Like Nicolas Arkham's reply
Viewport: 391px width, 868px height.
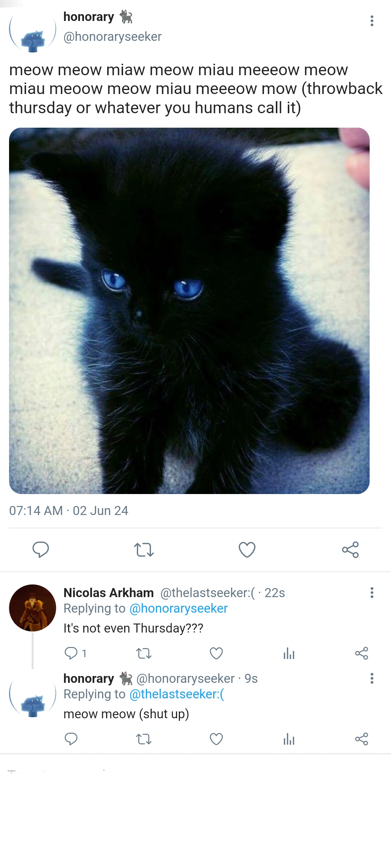[x=216, y=653]
